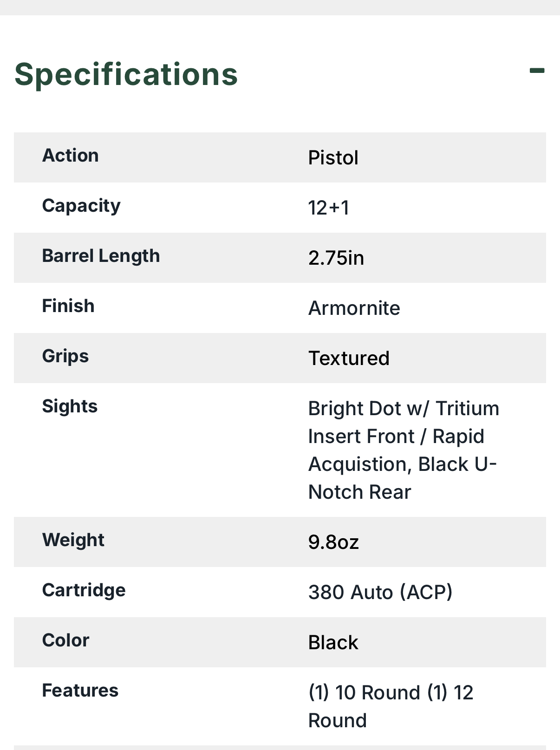This screenshot has width=560, height=750.
Task: Select the Action label
Action: click(x=71, y=156)
